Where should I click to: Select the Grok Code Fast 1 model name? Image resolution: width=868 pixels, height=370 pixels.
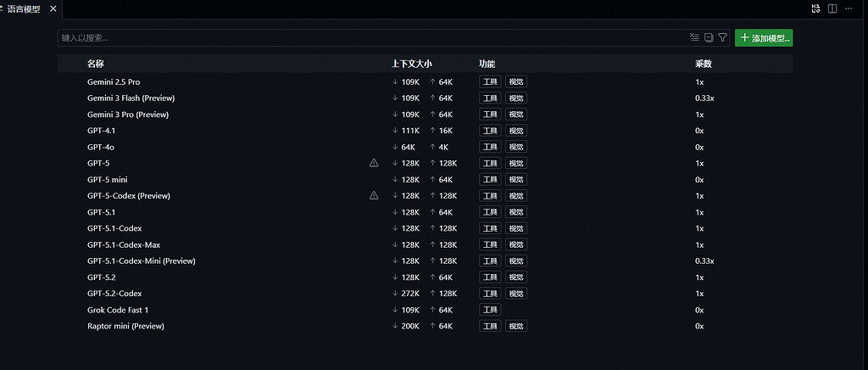tap(118, 310)
